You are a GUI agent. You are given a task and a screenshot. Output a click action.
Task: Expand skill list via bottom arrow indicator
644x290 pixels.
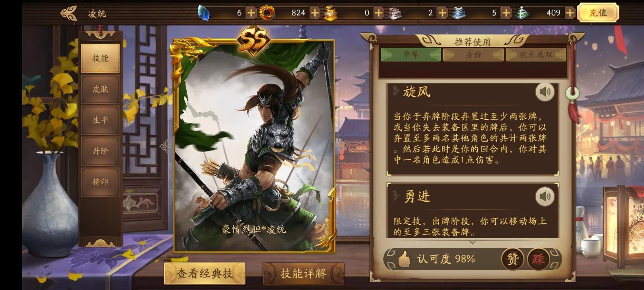click(473, 242)
